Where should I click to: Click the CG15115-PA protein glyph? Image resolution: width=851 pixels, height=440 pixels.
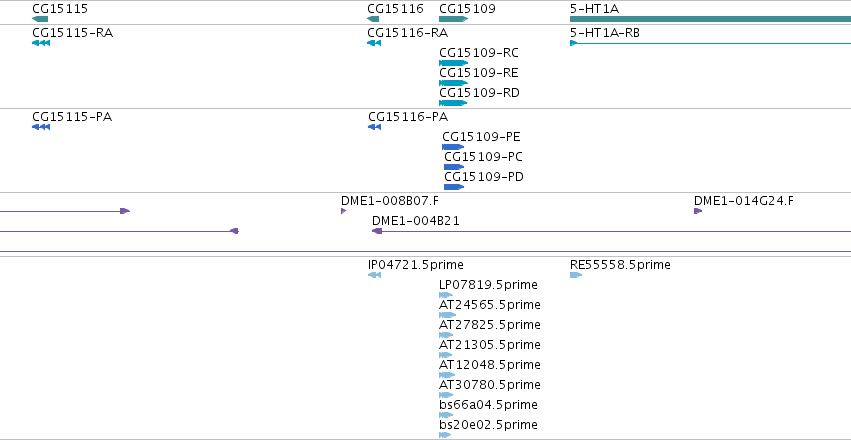(41, 127)
